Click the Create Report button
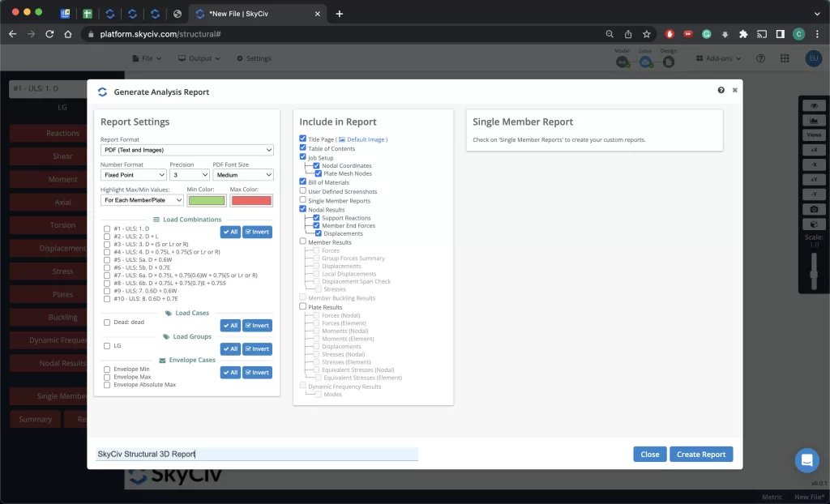Viewport: 830px width, 504px height. 701,455
